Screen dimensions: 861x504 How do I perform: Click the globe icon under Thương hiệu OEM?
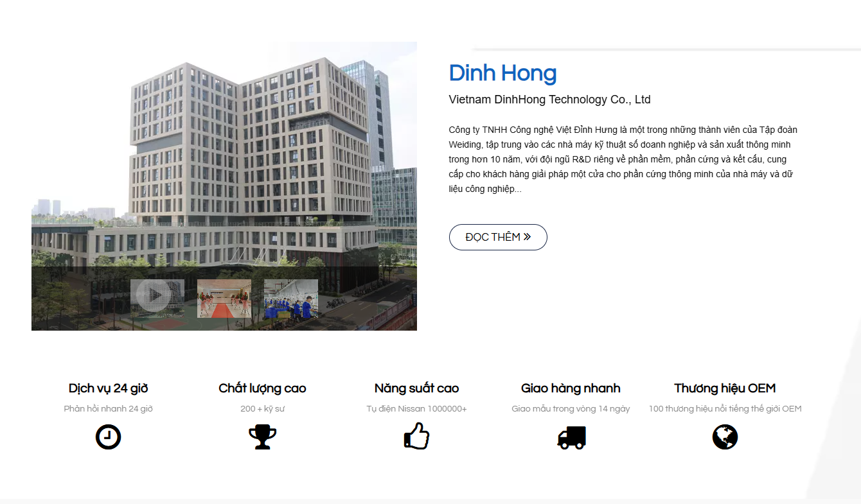click(x=725, y=437)
